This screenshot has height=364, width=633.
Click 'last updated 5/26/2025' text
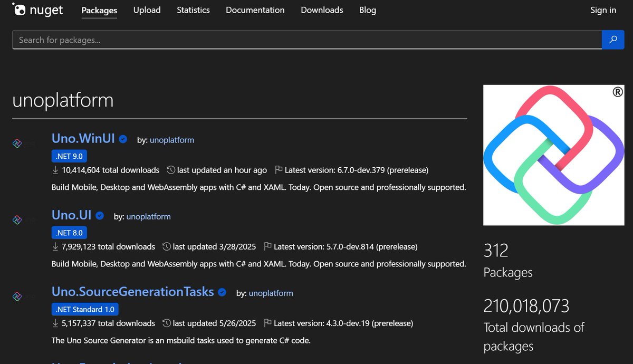pos(214,323)
